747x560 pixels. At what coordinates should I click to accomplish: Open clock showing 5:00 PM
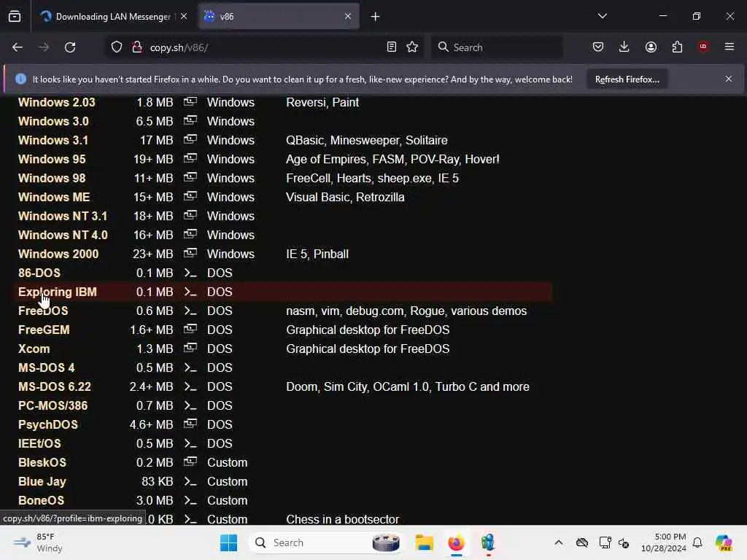[x=663, y=542]
